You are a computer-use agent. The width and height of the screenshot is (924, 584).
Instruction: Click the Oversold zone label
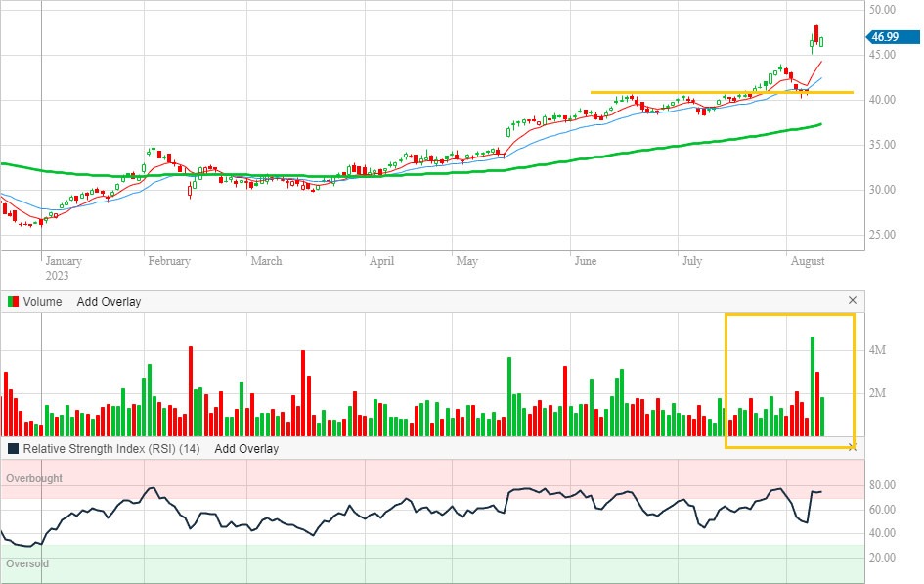(x=27, y=564)
